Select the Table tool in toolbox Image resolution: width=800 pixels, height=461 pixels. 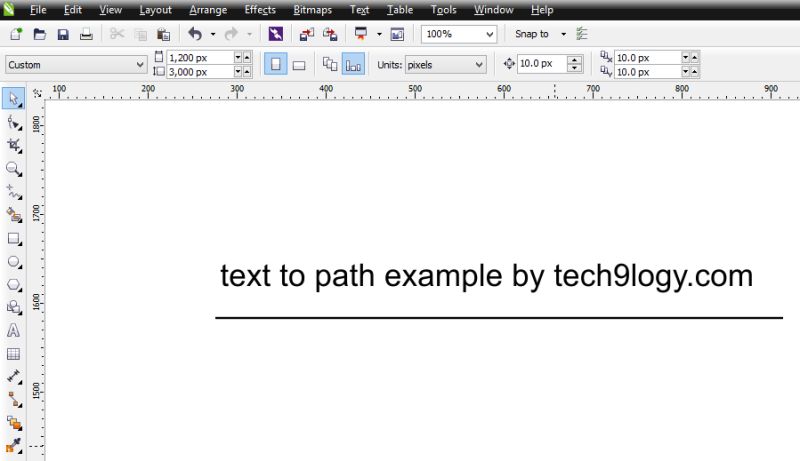(14, 354)
